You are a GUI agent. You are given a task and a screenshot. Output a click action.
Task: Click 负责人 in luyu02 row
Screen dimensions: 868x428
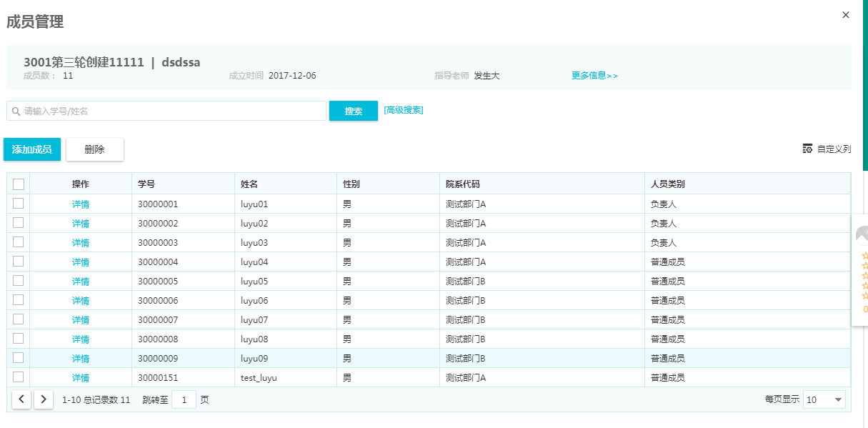pyautogui.click(x=664, y=224)
